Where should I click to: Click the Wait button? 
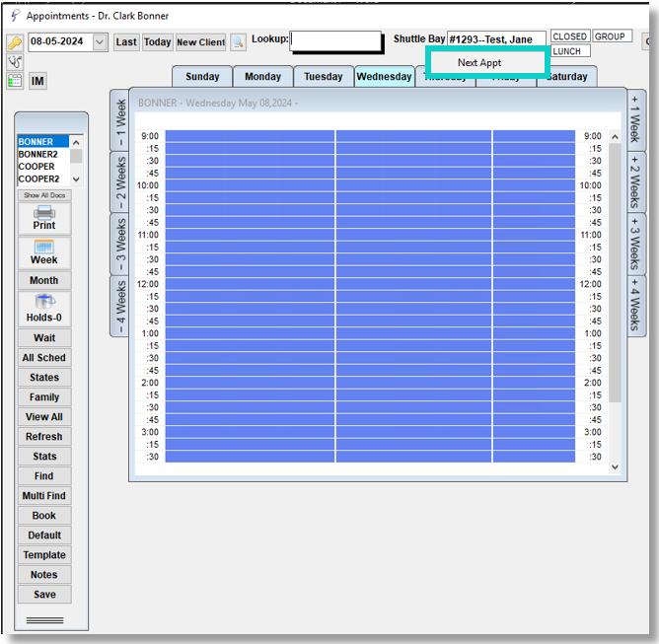click(44, 337)
